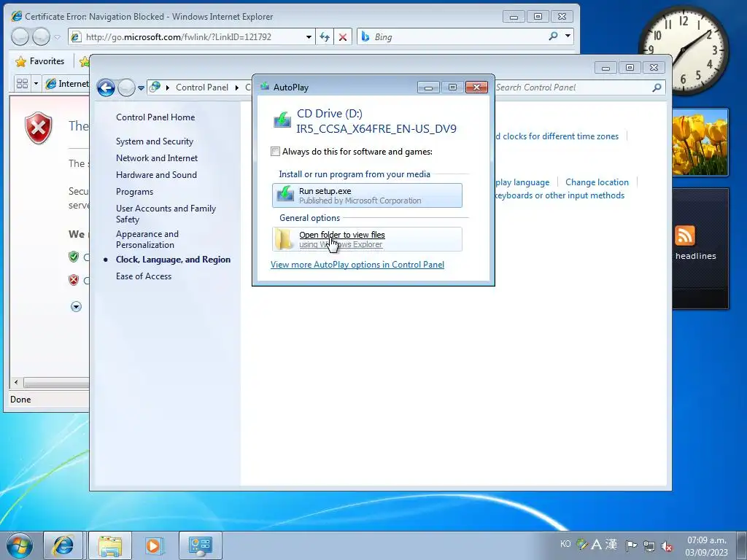
Task: Refresh the page in Internet Explorer
Action: pyautogui.click(x=325, y=37)
